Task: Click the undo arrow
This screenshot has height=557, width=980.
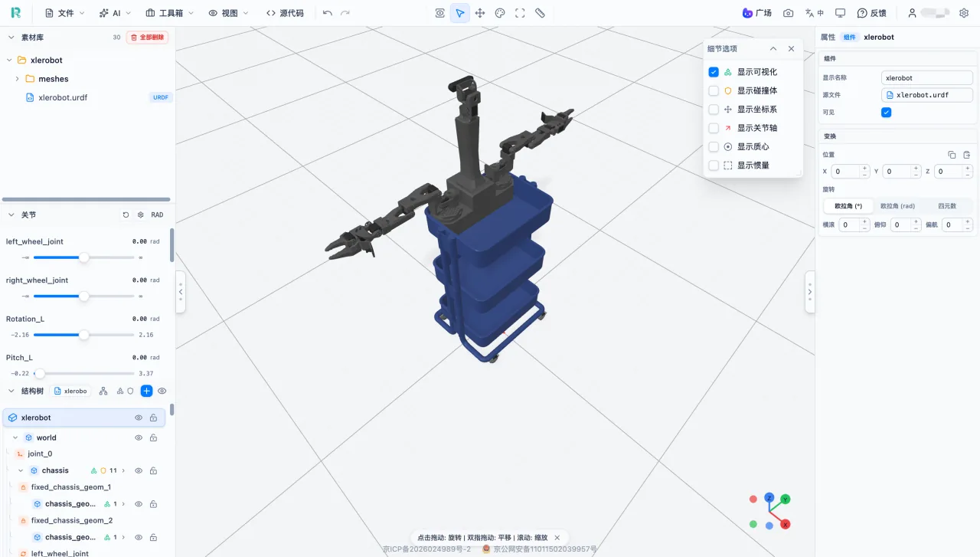Action: pyautogui.click(x=328, y=13)
